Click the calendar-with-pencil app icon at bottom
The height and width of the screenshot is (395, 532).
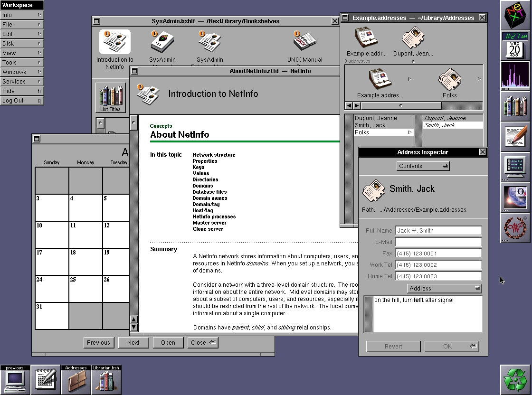[x=46, y=380]
